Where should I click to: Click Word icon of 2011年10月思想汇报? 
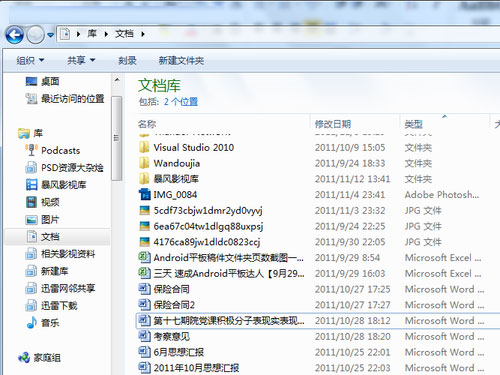[x=145, y=368]
